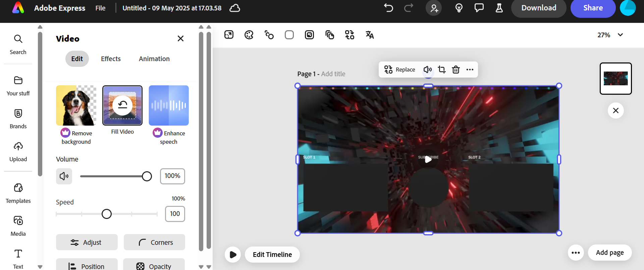Open the color theme palette icon

pos(249,35)
